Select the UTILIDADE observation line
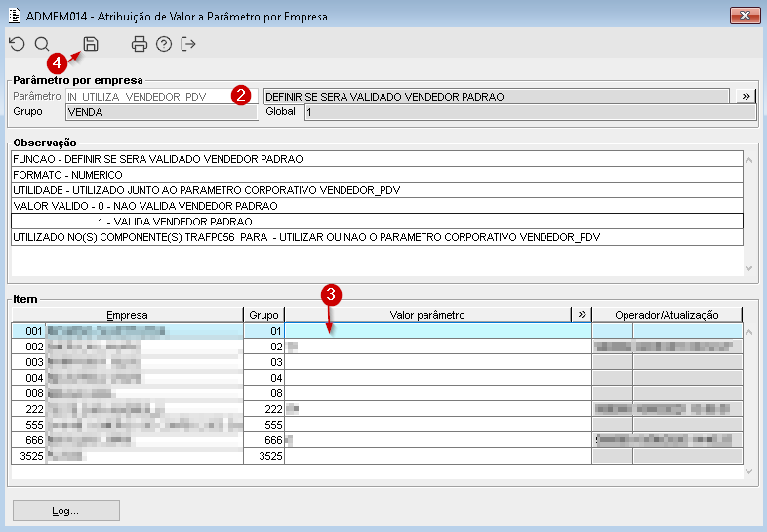 pos(377,190)
